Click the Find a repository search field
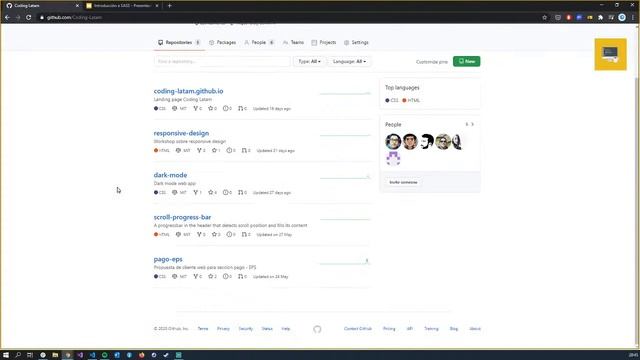Viewport: 640px width, 360px height. tap(222, 62)
